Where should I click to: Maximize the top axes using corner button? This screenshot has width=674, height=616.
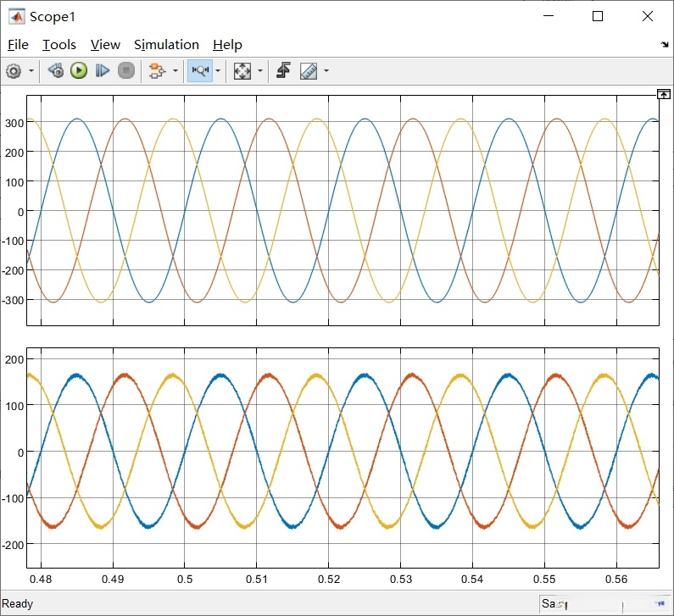pos(664,93)
